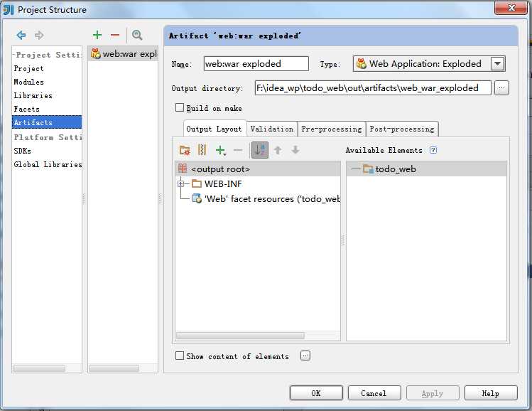Select the output root tree row

(258, 169)
